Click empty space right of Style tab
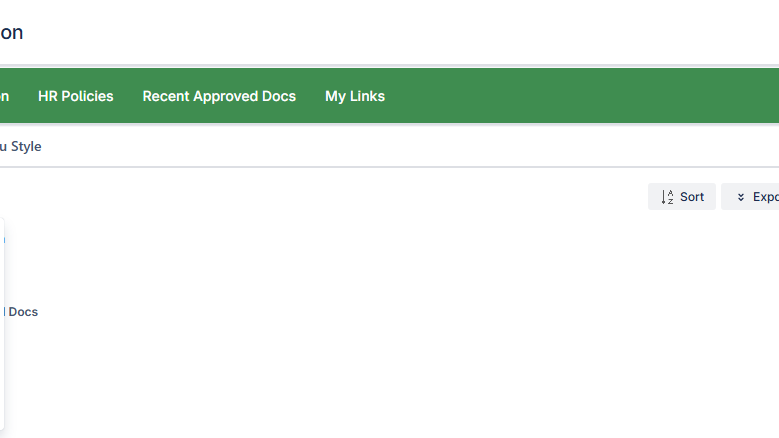The height and width of the screenshot is (438, 779). [x=400, y=146]
